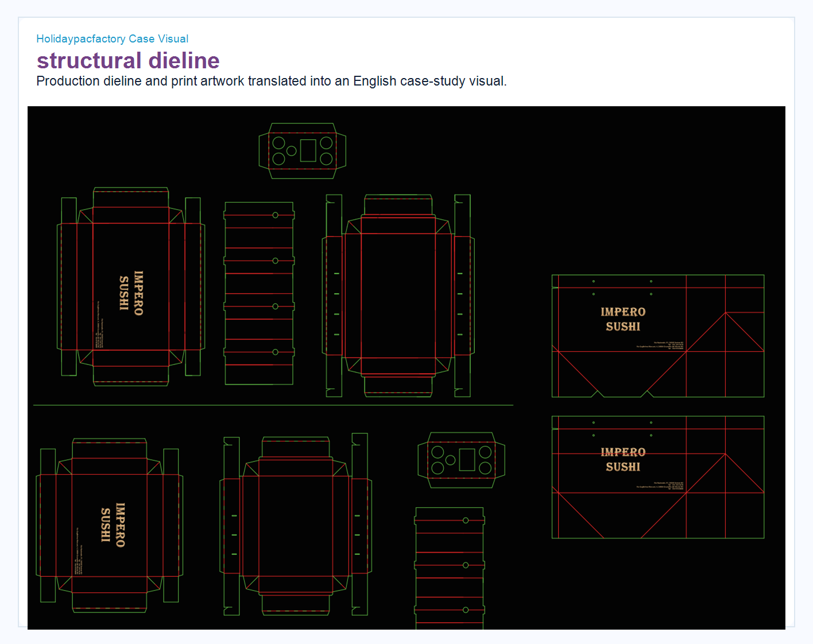Click the horizontal green divider line

pyautogui.click(x=273, y=405)
